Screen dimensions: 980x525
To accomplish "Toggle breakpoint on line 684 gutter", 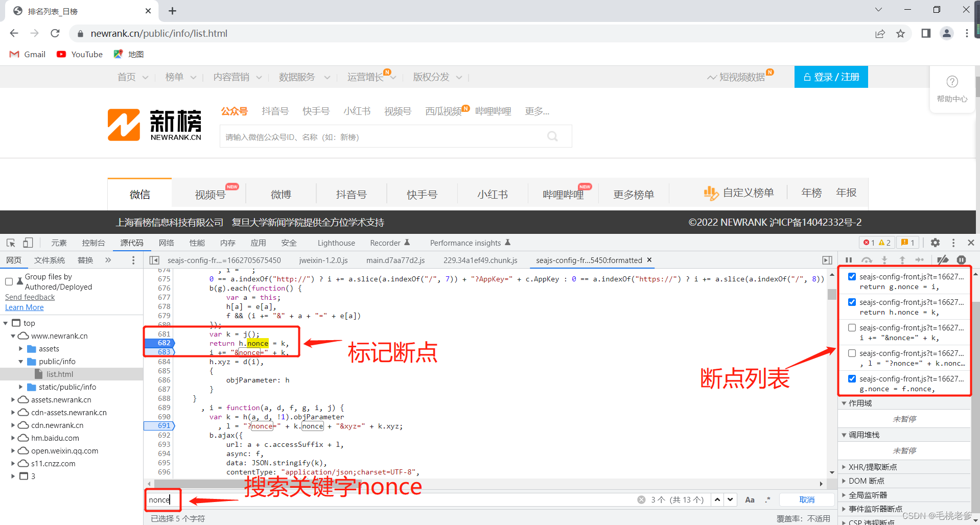I will click(x=164, y=362).
